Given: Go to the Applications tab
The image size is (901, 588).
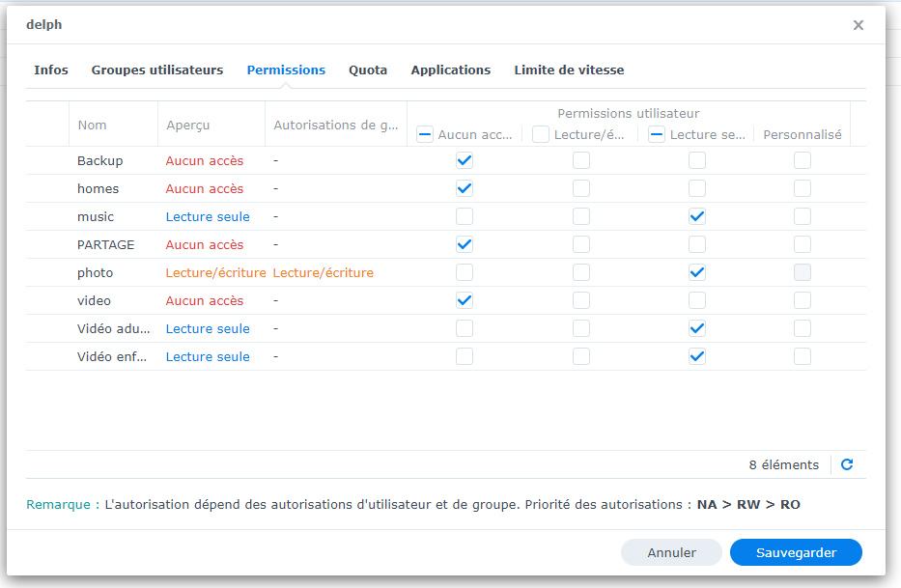Looking at the screenshot, I should click(x=450, y=70).
